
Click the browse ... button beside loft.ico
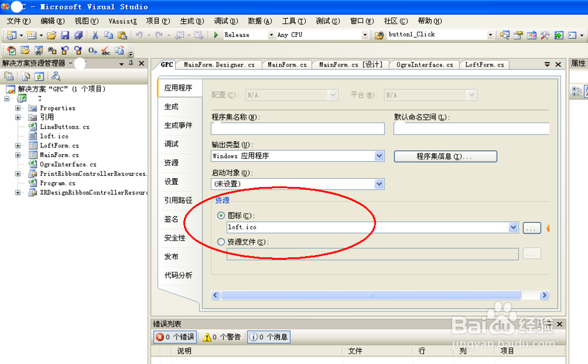(x=532, y=228)
